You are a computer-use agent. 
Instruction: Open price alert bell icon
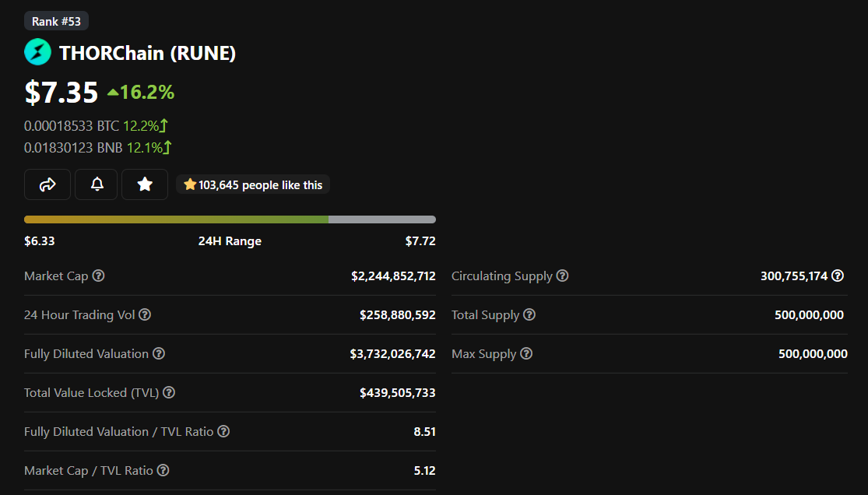click(x=97, y=184)
